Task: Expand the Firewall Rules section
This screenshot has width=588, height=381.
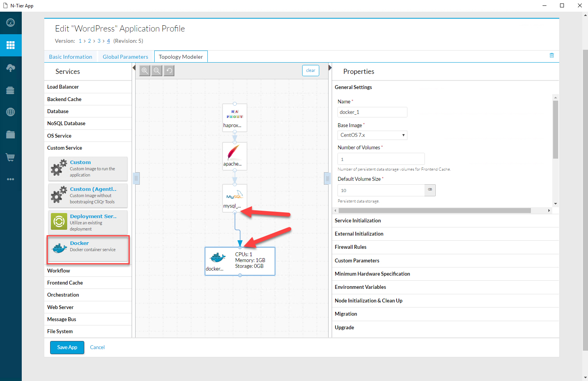Action: click(x=445, y=247)
